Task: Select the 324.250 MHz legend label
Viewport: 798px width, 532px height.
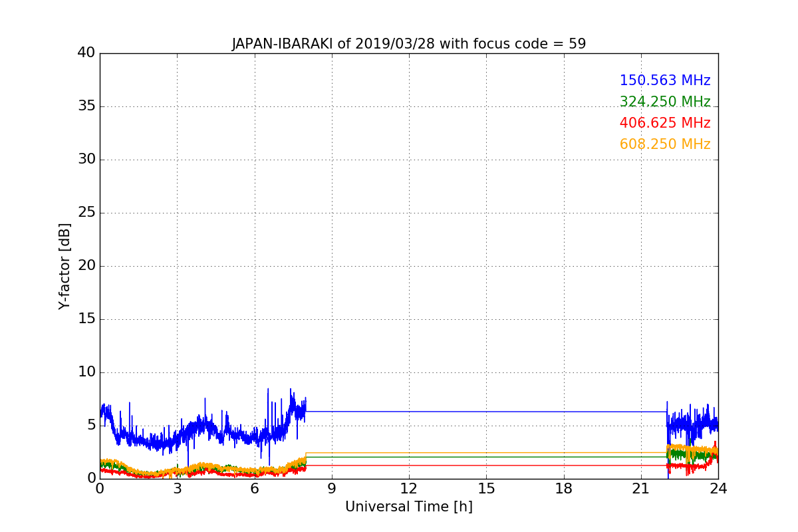Action: [x=665, y=102]
